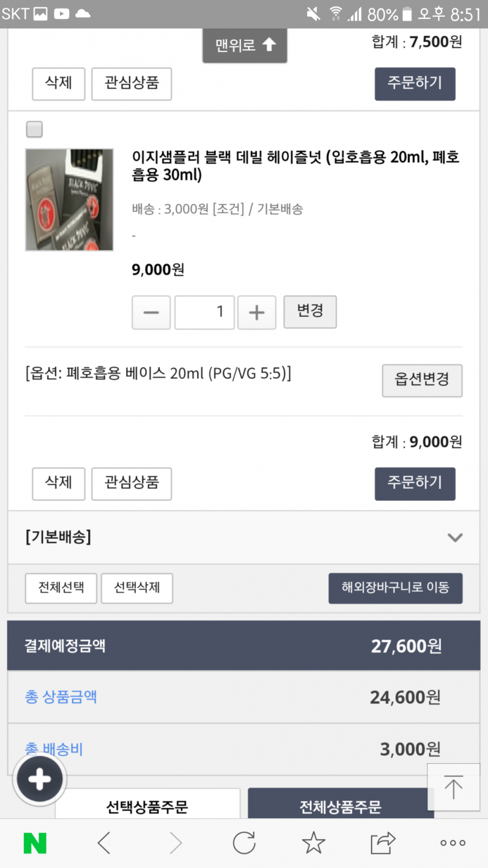Open the 총 상품금액 link
The height and width of the screenshot is (868, 488).
point(61,696)
